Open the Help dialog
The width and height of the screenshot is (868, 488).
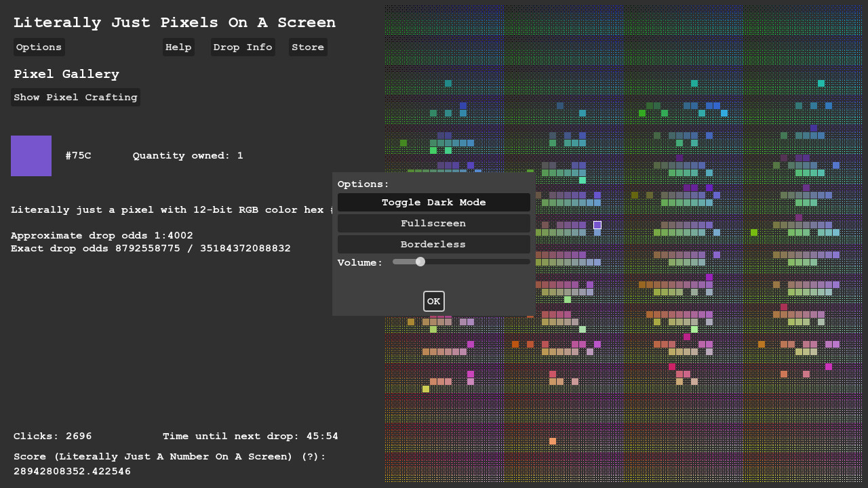coord(178,47)
